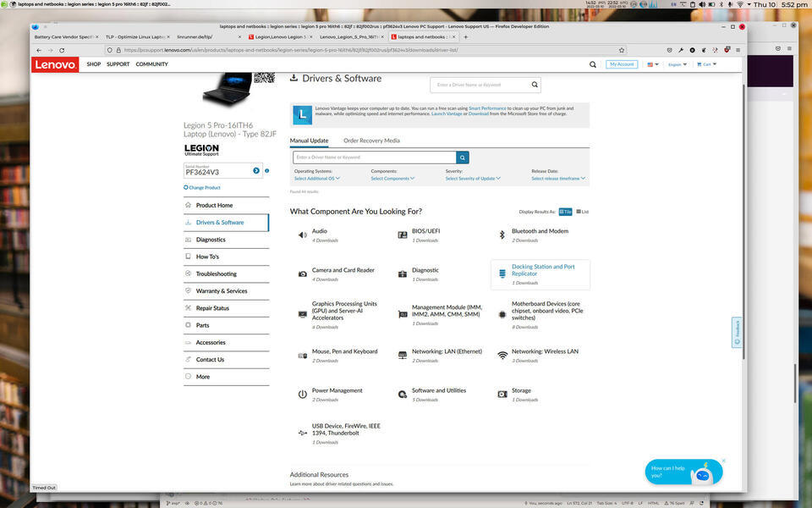Switch results display to List view

click(x=583, y=212)
